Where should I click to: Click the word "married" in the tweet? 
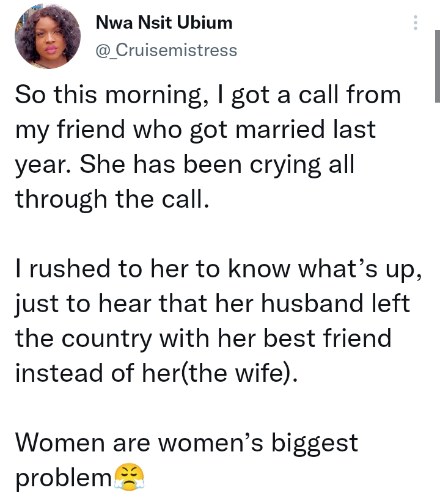pyautogui.click(x=280, y=130)
